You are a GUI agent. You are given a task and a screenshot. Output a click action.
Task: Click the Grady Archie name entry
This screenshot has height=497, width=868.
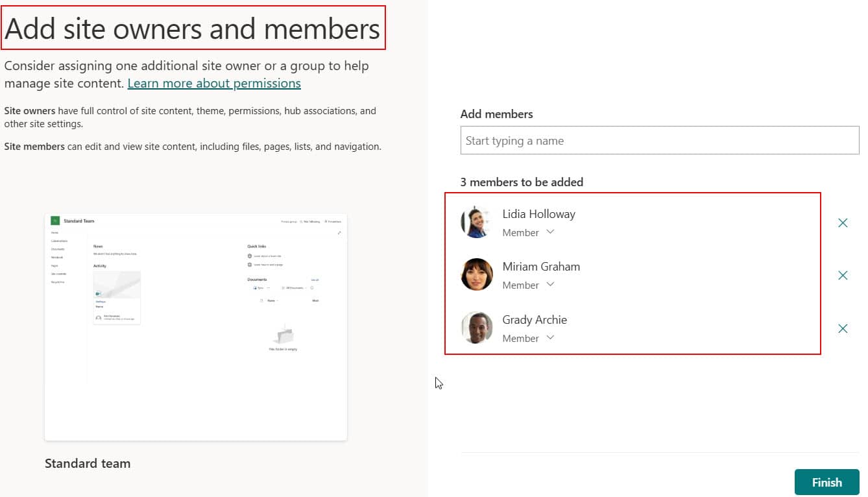(535, 320)
